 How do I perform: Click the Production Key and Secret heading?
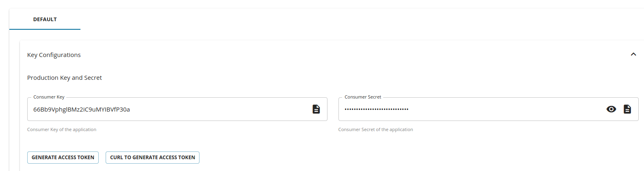click(65, 78)
